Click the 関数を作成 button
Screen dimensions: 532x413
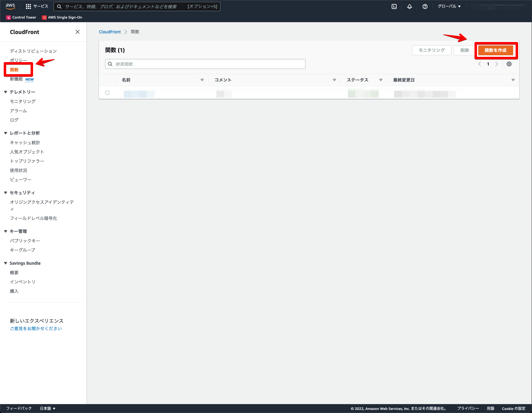[496, 50]
